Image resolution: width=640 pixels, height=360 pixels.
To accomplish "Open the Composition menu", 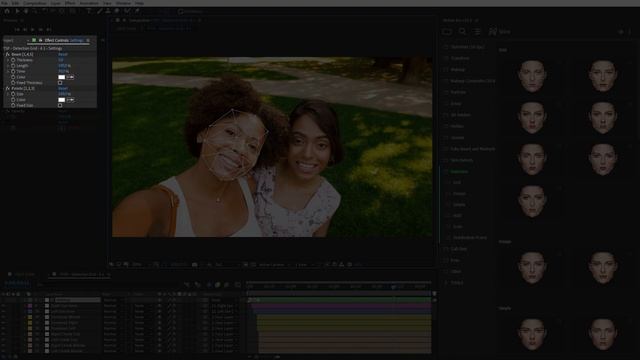I will [35, 3].
